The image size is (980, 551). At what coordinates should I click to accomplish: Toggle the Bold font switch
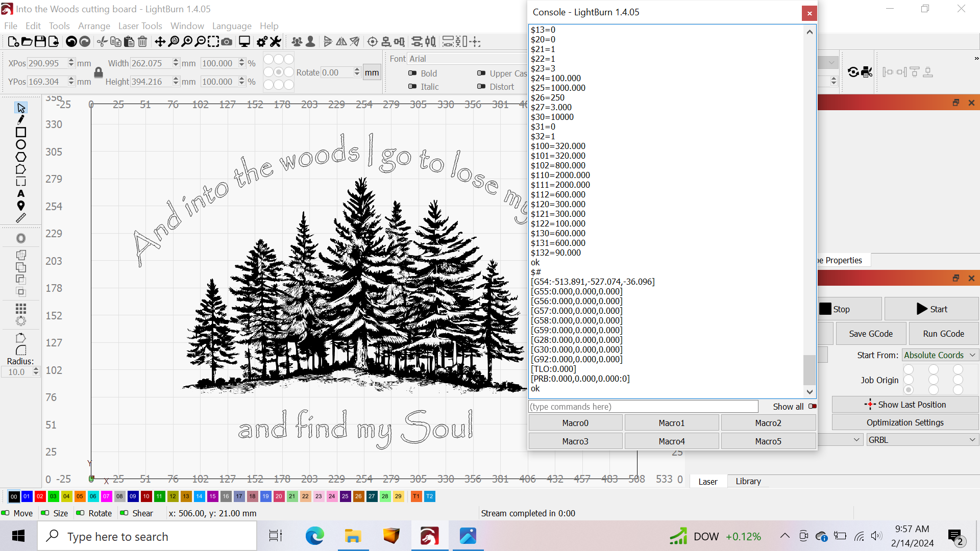pos(412,73)
